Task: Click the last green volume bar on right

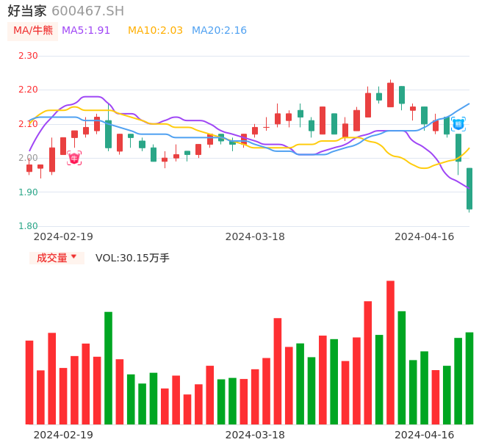Action: coord(469,378)
